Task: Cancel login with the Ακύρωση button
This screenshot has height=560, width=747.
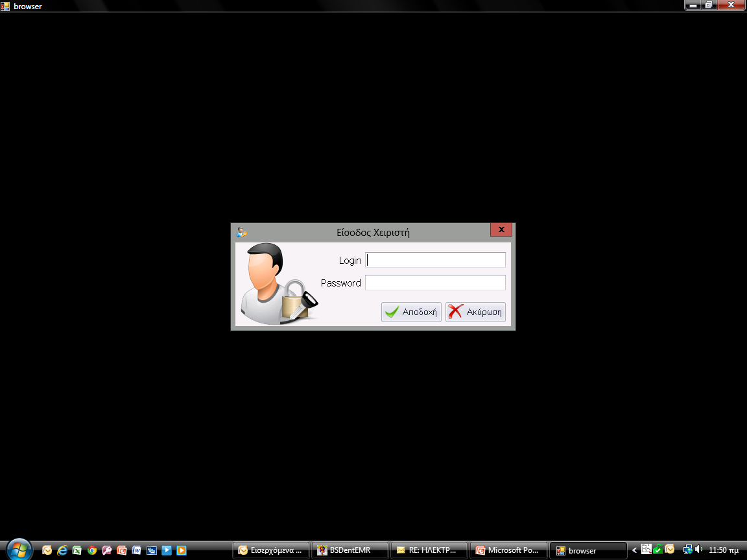Action: (475, 312)
